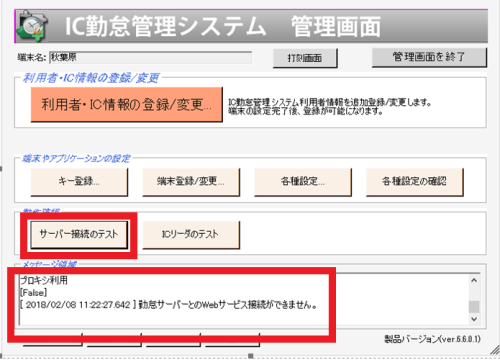
Task: Open the 各種設定 settings button
Action: (303, 182)
